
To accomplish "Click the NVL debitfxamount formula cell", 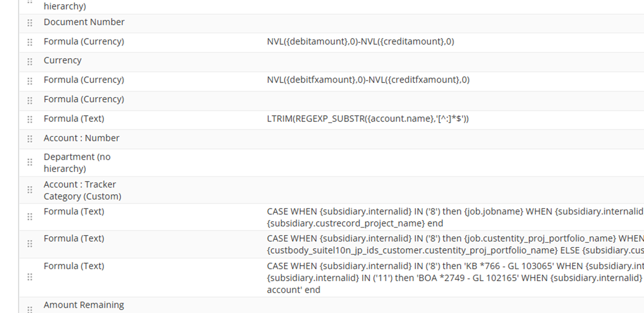I will (x=368, y=80).
